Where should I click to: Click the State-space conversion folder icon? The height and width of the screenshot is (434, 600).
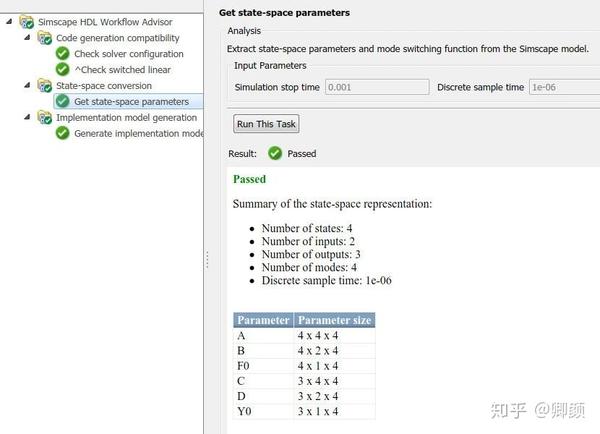(x=44, y=85)
